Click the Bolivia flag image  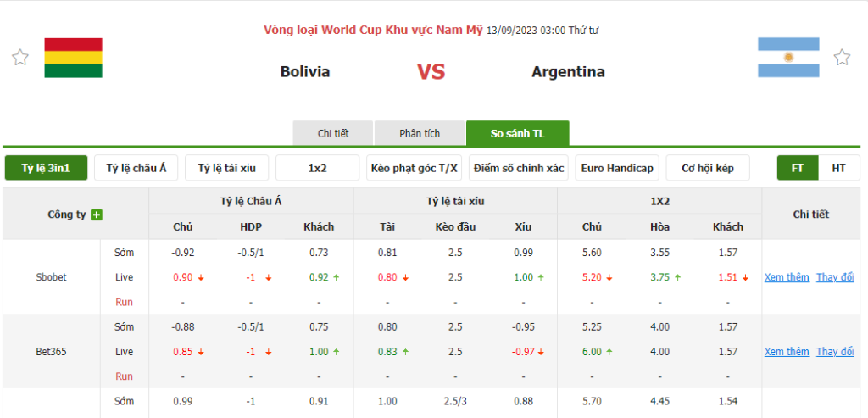pos(73,58)
